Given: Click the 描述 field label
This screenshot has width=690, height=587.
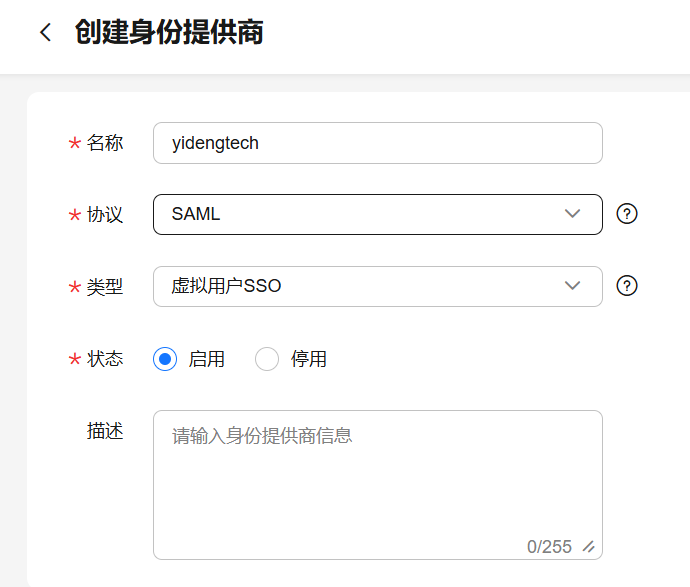Looking at the screenshot, I should pyautogui.click(x=105, y=431).
